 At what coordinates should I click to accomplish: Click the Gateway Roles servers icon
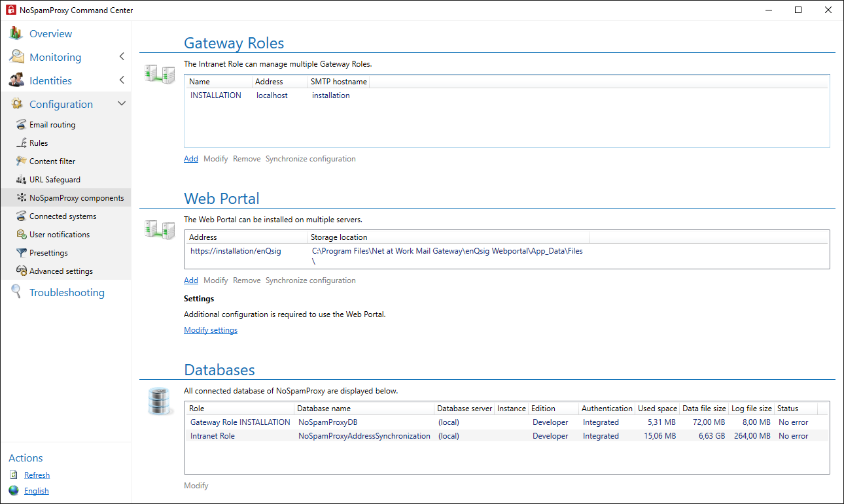point(160,73)
